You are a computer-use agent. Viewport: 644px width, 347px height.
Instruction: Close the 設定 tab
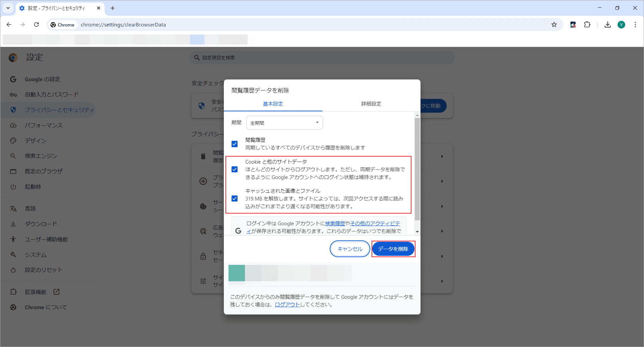click(x=99, y=8)
